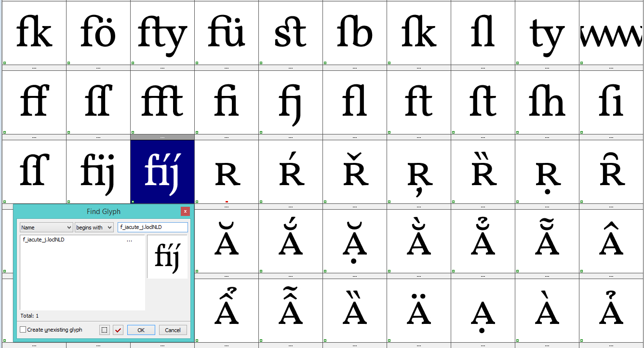Viewport: 644px width, 348px height.
Task: Click the glyph name search input field
Action: pyautogui.click(x=152, y=228)
